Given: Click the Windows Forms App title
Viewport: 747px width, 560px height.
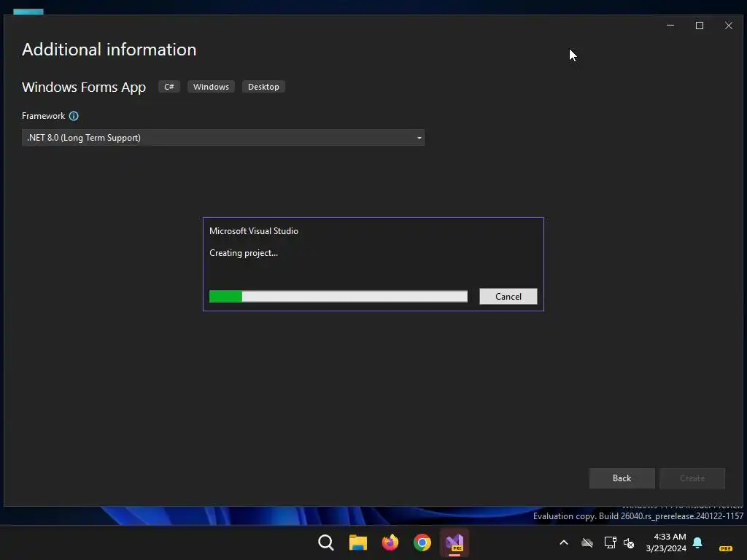Looking at the screenshot, I should tap(84, 87).
